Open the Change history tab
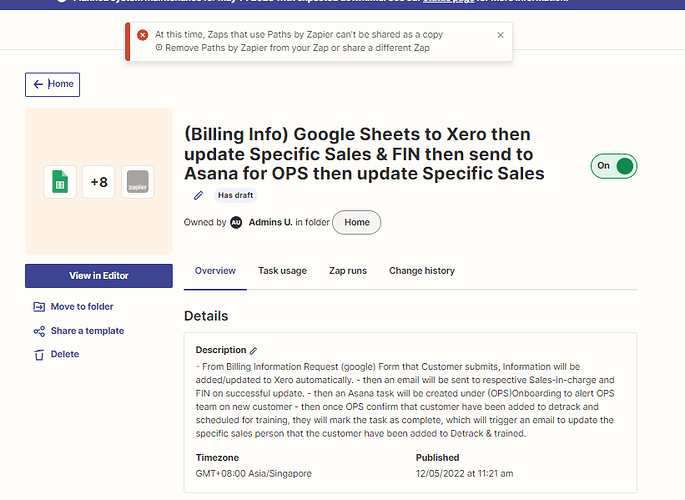Viewport: 685px width, 500px height. (x=422, y=271)
